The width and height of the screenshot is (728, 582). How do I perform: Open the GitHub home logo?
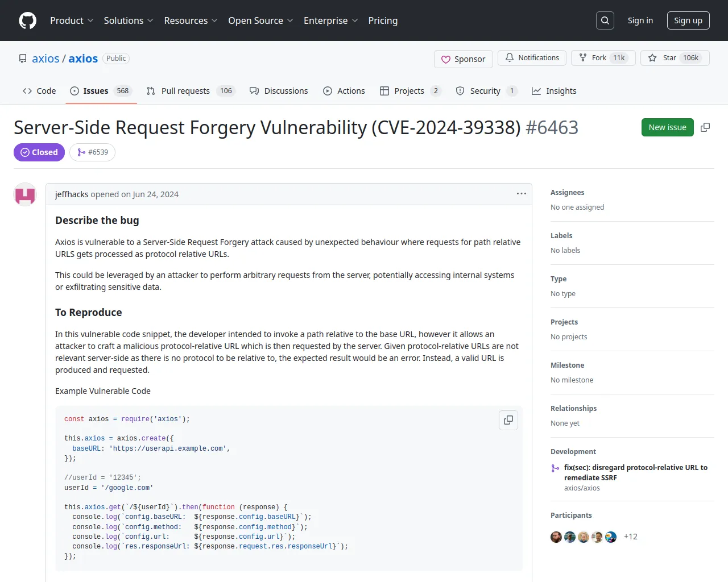[x=27, y=20]
